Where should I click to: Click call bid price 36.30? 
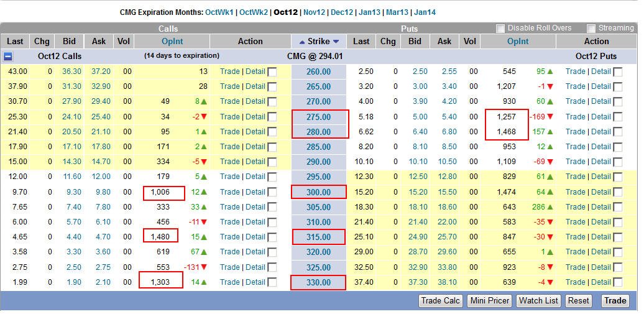click(x=72, y=72)
